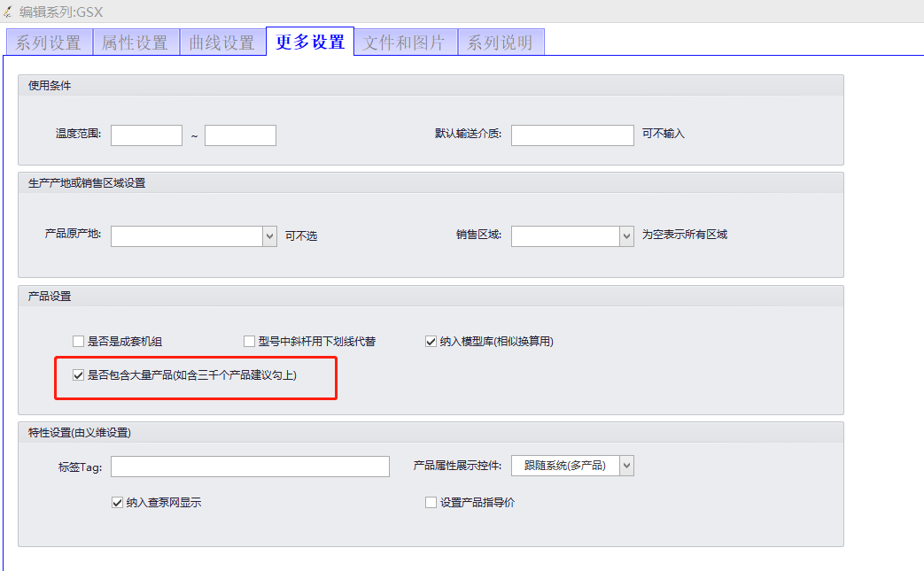
Task: Uncheck 纳入模型库(相似换算用) checkbox
Action: 431,341
